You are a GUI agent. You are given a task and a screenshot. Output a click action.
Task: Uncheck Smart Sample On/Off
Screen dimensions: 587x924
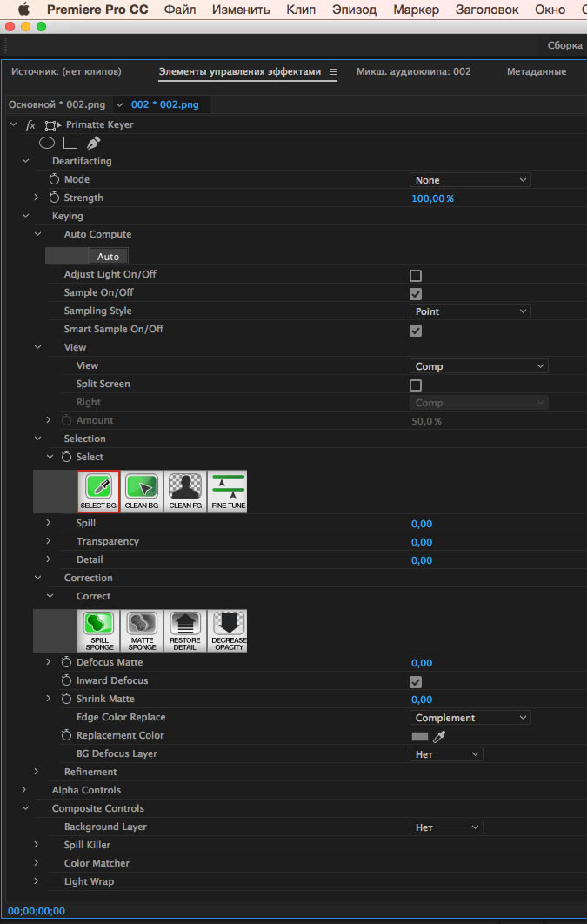pyautogui.click(x=416, y=330)
